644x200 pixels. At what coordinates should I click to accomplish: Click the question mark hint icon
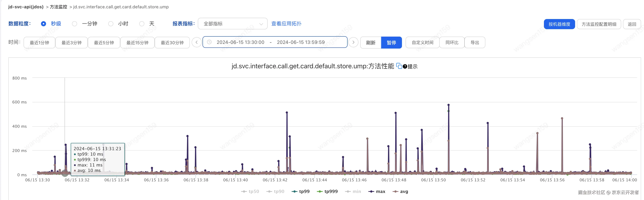[x=405, y=66]
